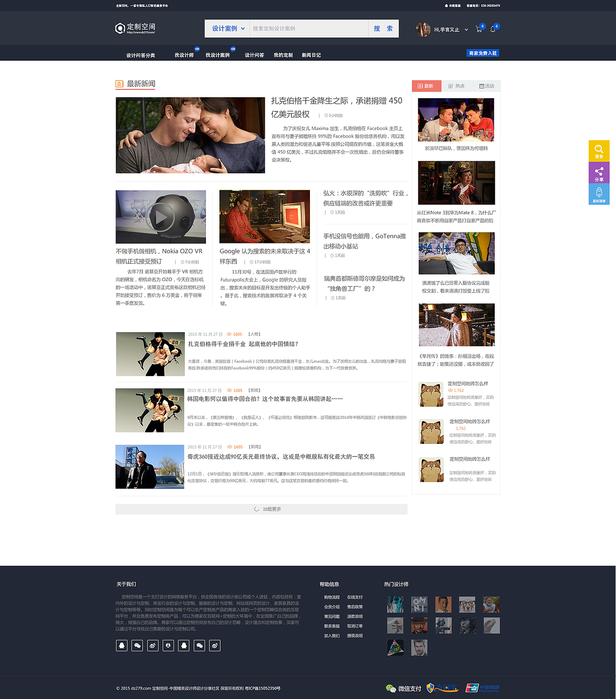This screenshot has width=616, height=699.
Task: Open the 扎克伯格千金降生之际 headline article
Action: (336, 107)
